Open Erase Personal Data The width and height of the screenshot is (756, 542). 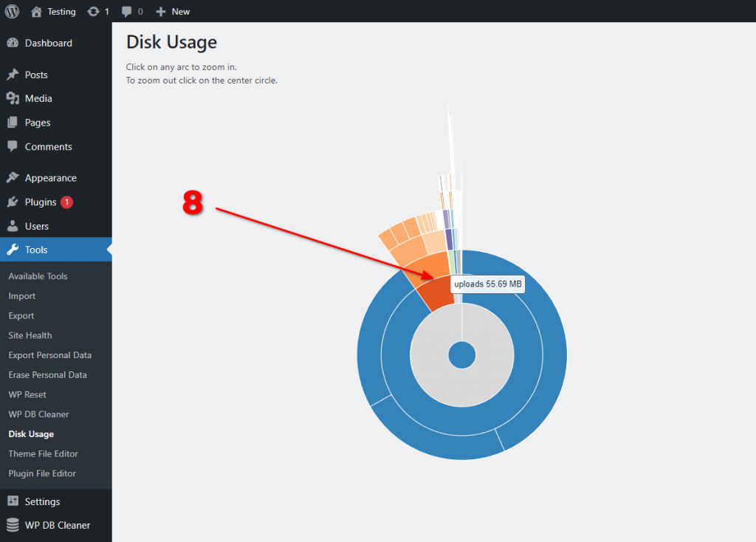click(x=47, y=375)
